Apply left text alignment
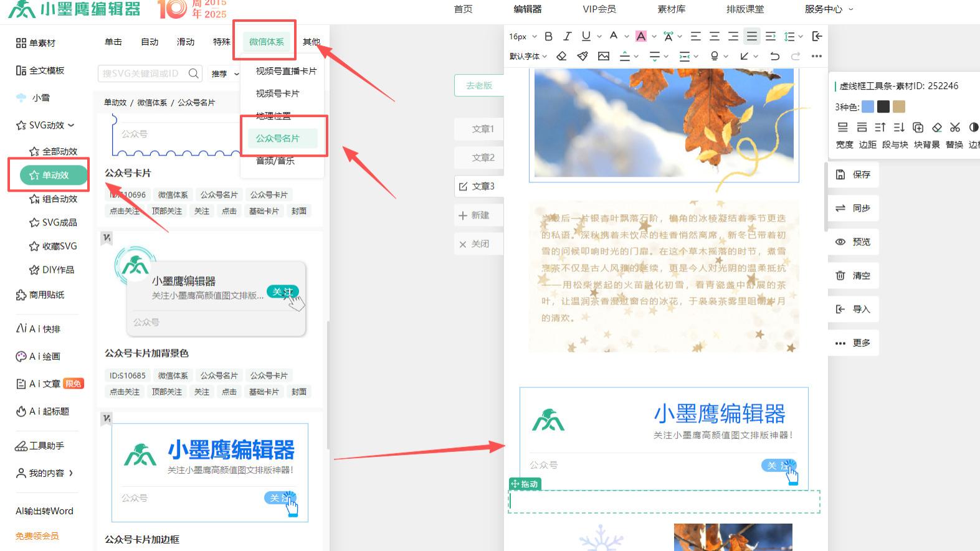Viewport: 980px width, 551px height. click(696, 36)
